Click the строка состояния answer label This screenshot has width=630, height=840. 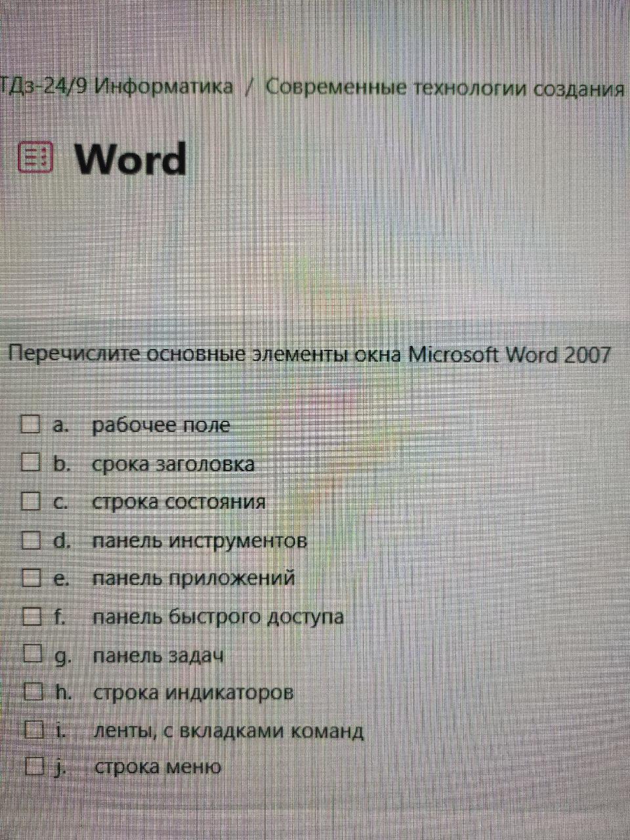[x=178, y=502]
